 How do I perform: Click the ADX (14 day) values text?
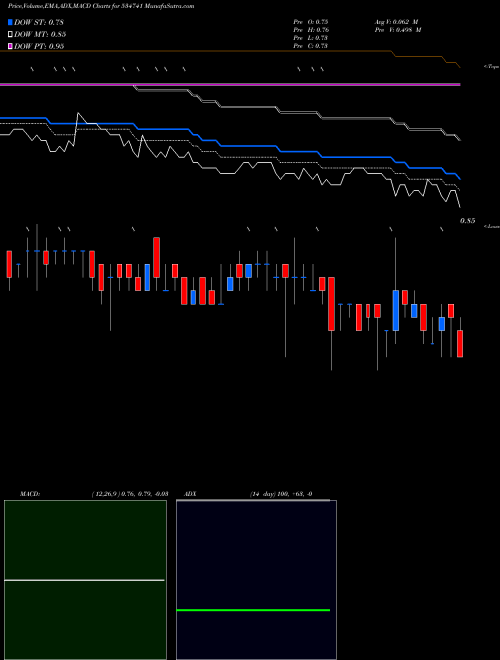(x=281, y=494)
